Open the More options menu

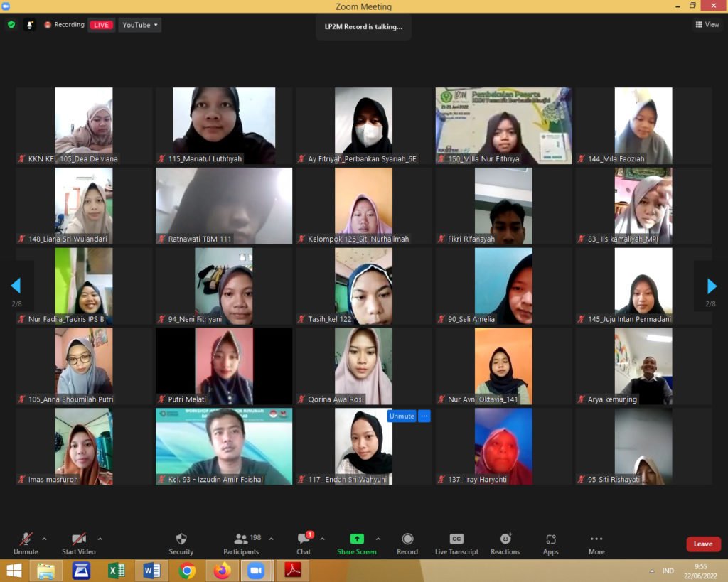596,539
